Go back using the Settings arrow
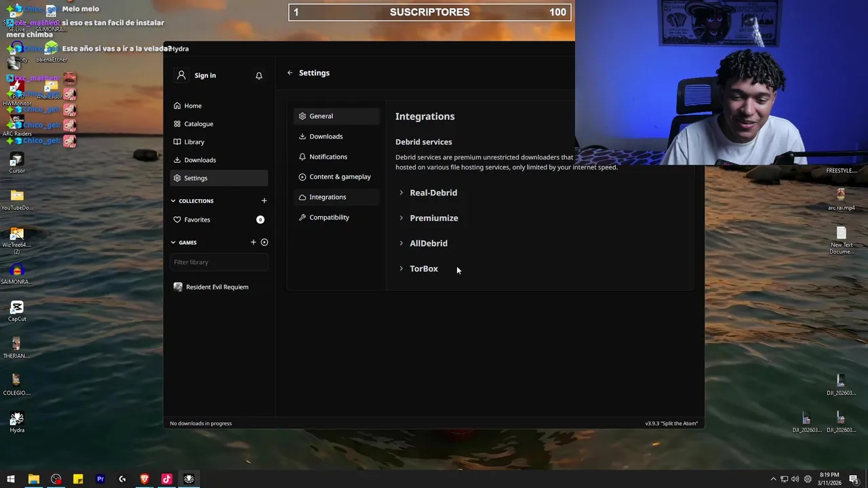Image resolution: width=868 pixels, height=488 pixels. point(290,73)
